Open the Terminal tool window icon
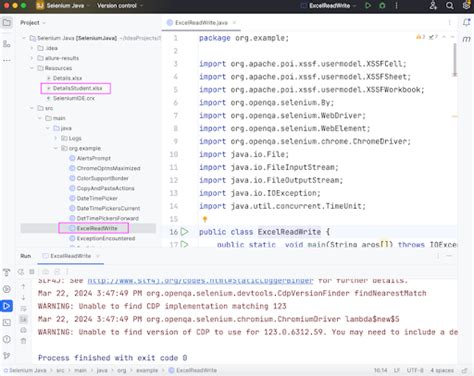Viewport: 474px width, 376px height. click(7, 323)
